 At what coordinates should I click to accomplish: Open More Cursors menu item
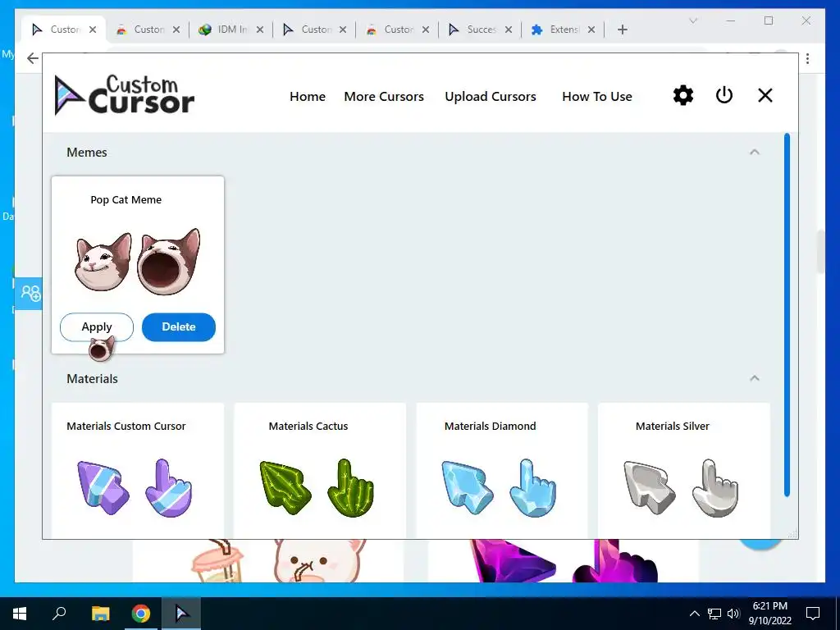384,97
